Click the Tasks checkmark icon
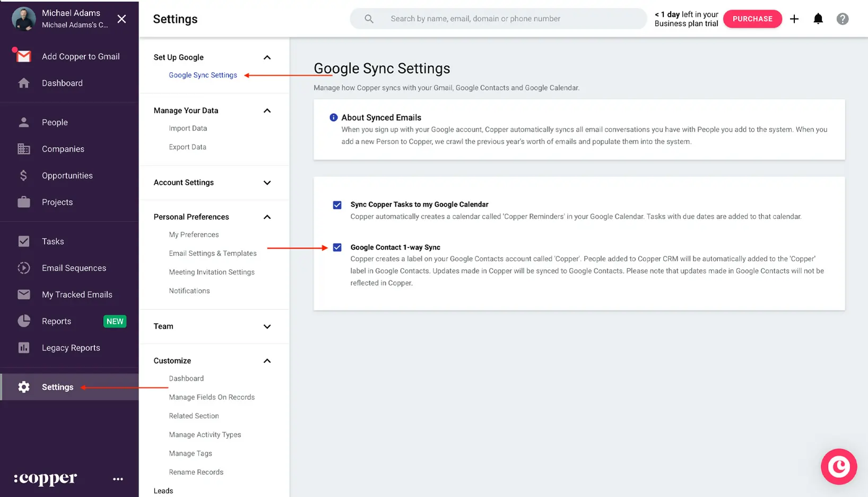 (x=23, y=241)
